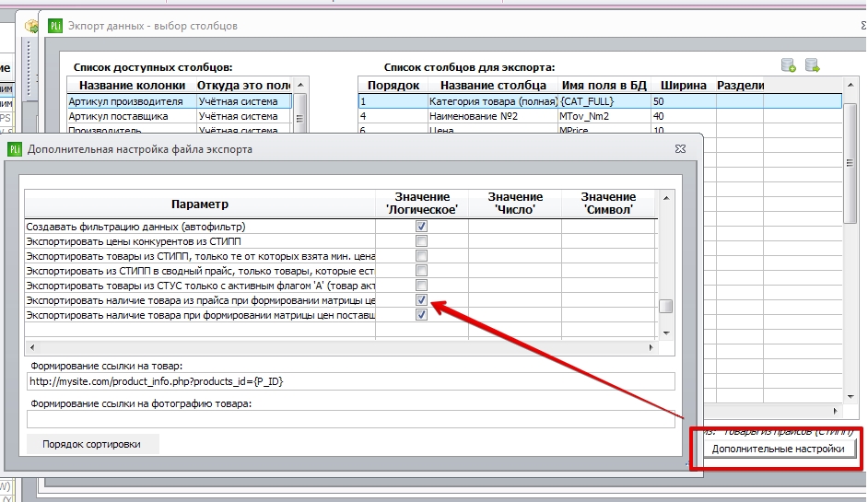Click the order cell with value 4
868x502 pixels.
(393, 116)
